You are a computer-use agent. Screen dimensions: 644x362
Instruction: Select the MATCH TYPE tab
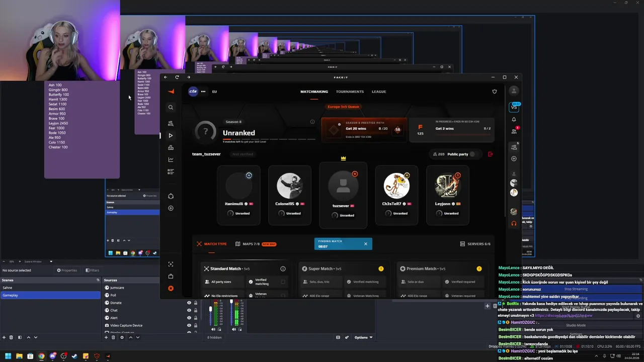(212, 244)
